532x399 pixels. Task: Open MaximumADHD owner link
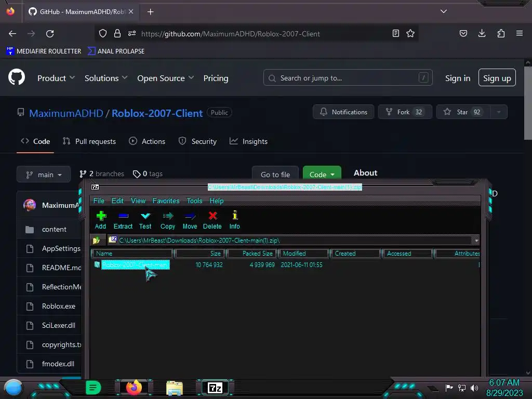tap(66, 113)
